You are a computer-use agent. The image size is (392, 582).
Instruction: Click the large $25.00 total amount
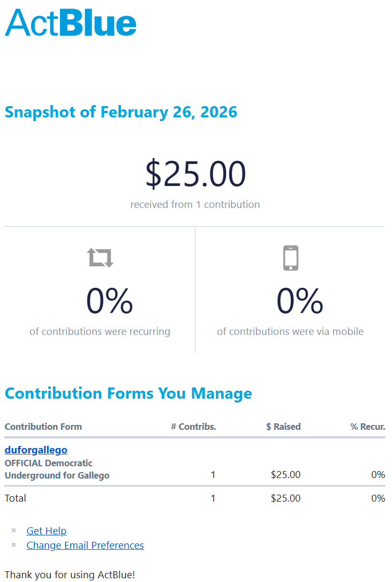pos(195,174)
